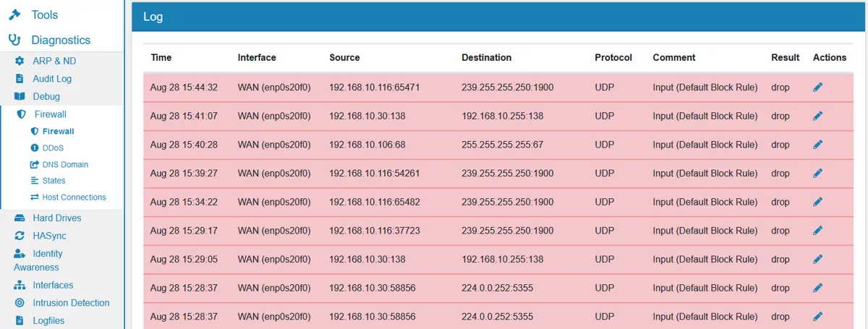Click the Aug 28 15:41:07 timestamp
The height and width of the screenshot is (329, 868).
coord(184,116)
